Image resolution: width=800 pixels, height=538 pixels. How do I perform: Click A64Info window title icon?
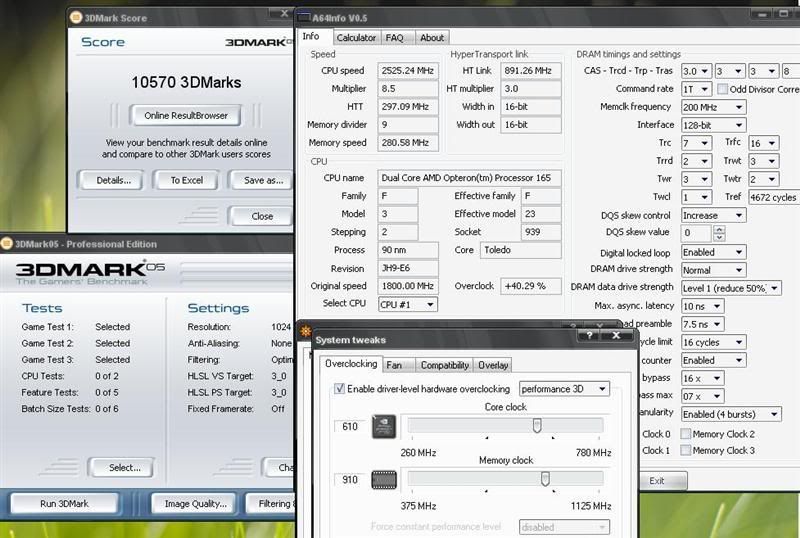point(304,17)
